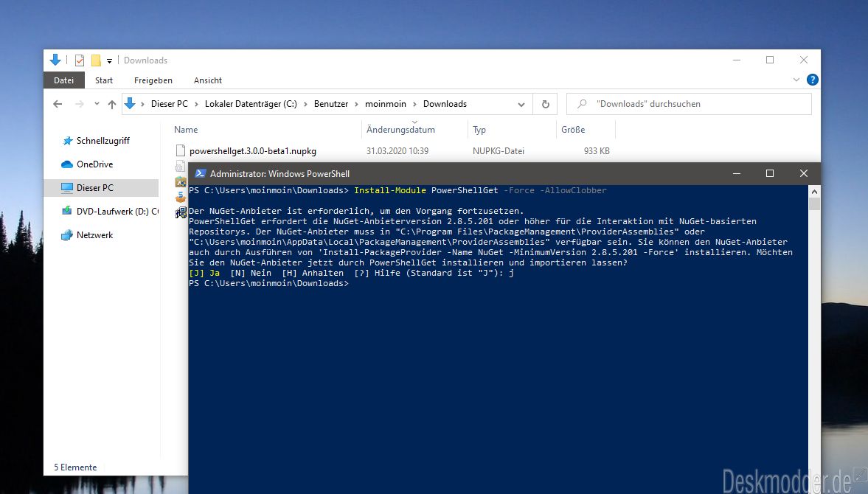868x494 pixels.
Task: Expand chevron after 'Lokaler Datenträger (C:)' breadcrumb
Action: [305, 104]
